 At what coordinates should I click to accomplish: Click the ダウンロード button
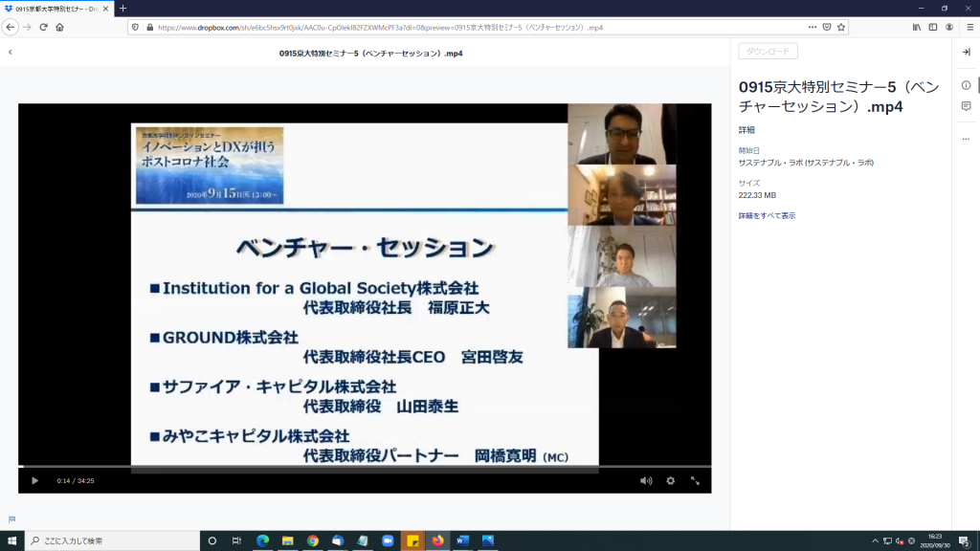coord(768,52)
